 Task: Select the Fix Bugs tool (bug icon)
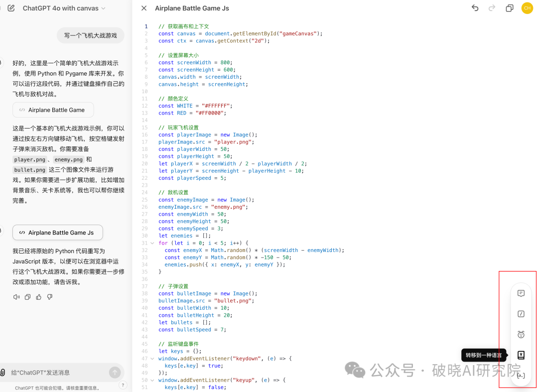click(521, 334)
